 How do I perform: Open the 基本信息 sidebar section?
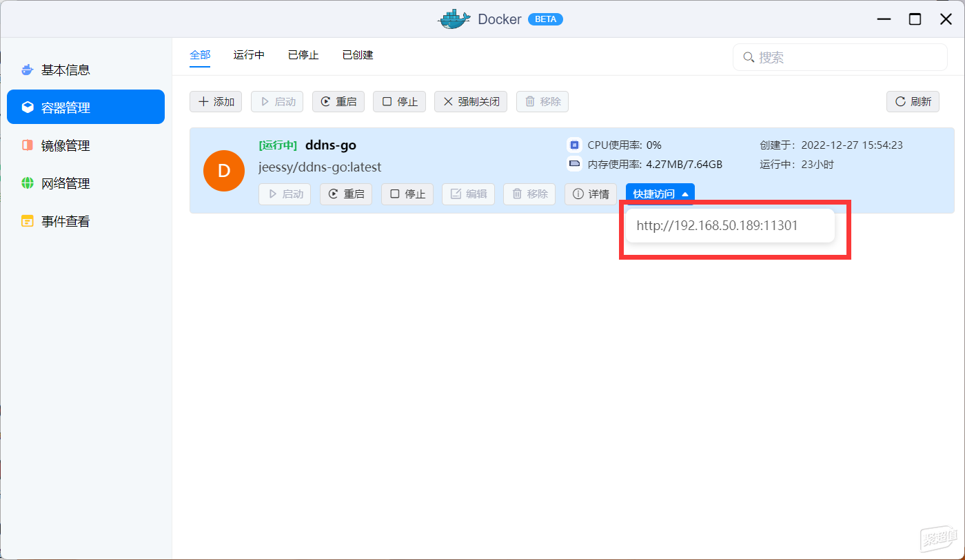click(x=85, y=70)
